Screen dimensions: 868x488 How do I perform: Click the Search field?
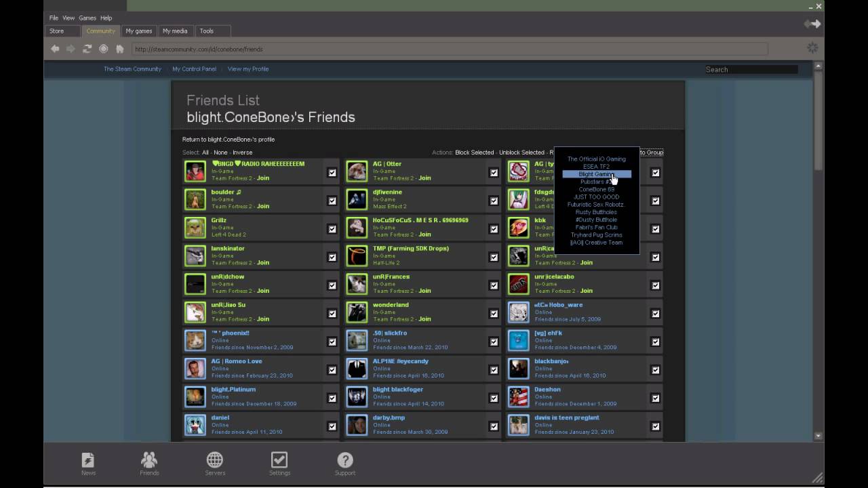point(751,69)
